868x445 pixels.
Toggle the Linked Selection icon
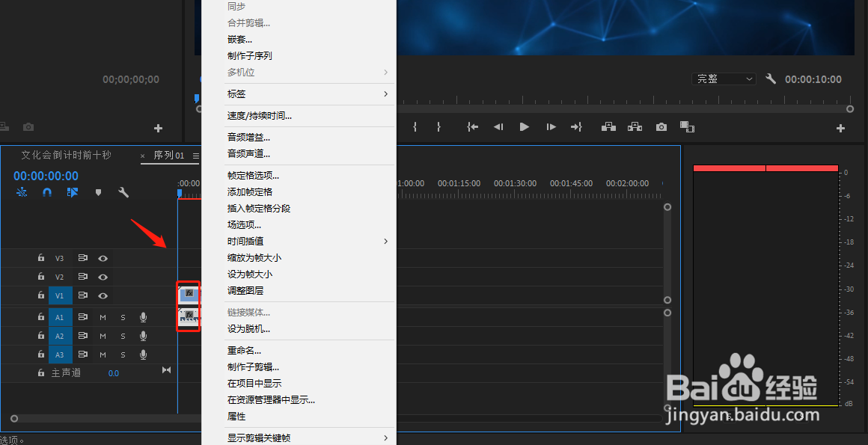tap(72, 191)
